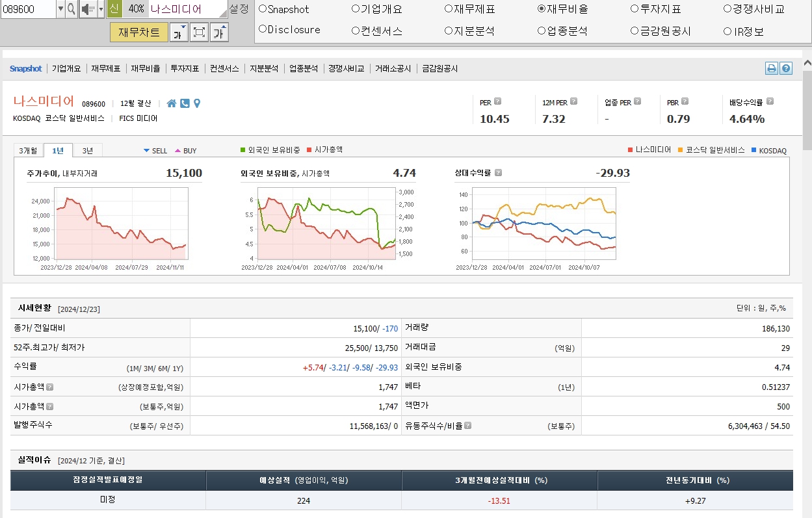Switch chart period to 3개월
The width and height of the screenshot is (812, 518).
coord(29,150)
